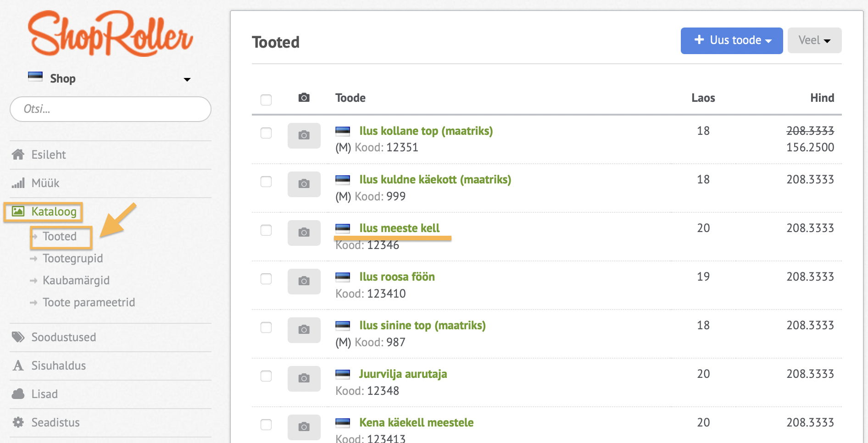Open the Uus toode dropdown
This screenshot has height=443, width=868.
(x=731, y=40)
